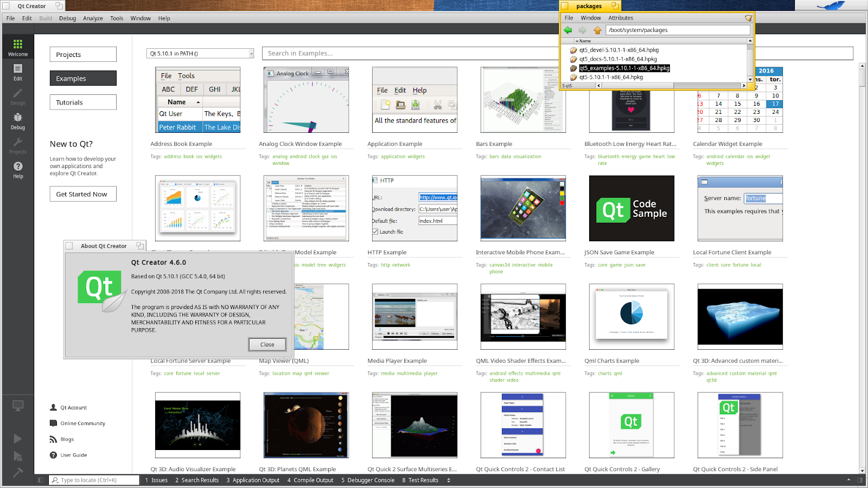
Task: Click the examples list scroll-down arrow
Action: pos(862,471)
